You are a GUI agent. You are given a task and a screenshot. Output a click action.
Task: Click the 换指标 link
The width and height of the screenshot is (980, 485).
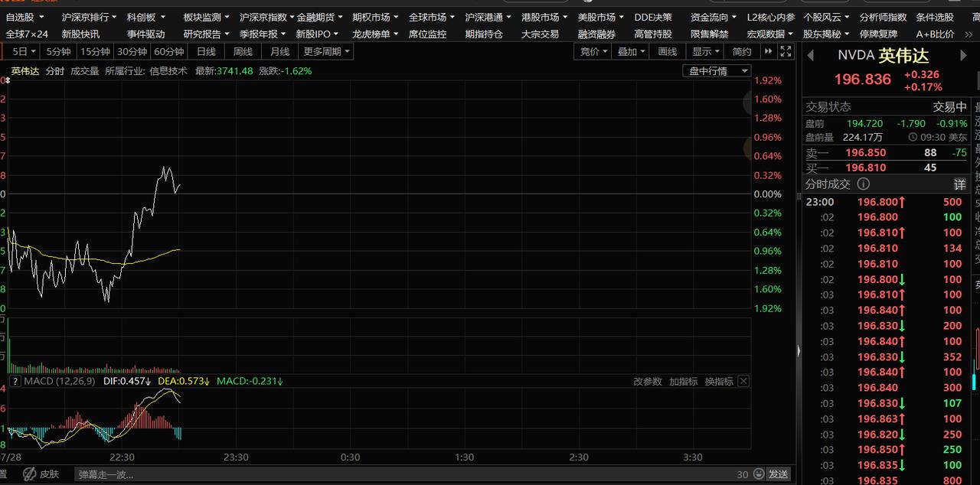point(719,381)
